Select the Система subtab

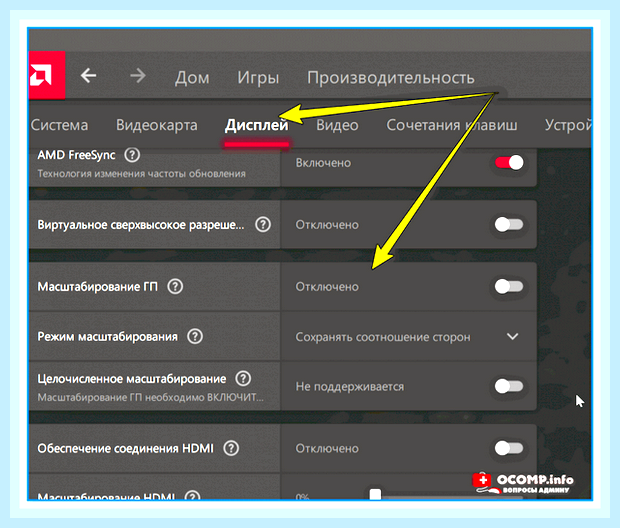pyautogui.click(x=59, y=125)
